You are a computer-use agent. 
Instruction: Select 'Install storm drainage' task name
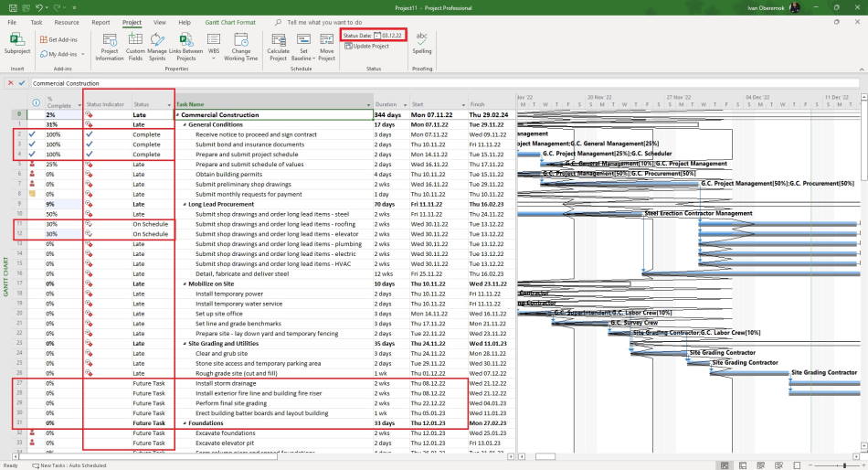226,383
